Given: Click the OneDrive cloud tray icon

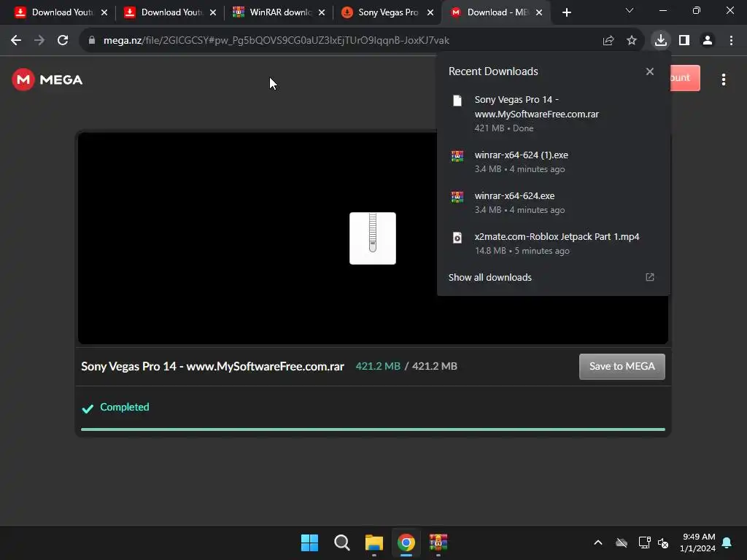Looking at the screenshot, I should (622, 542).
